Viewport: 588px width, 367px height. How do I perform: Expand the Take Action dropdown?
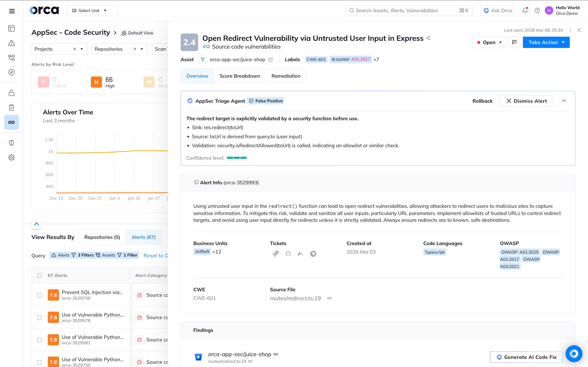(x=546, y=42)
